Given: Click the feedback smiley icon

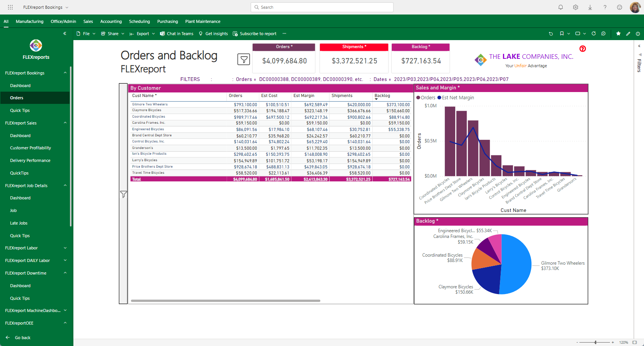Looking at the screenshot, I should click(620, 7).
